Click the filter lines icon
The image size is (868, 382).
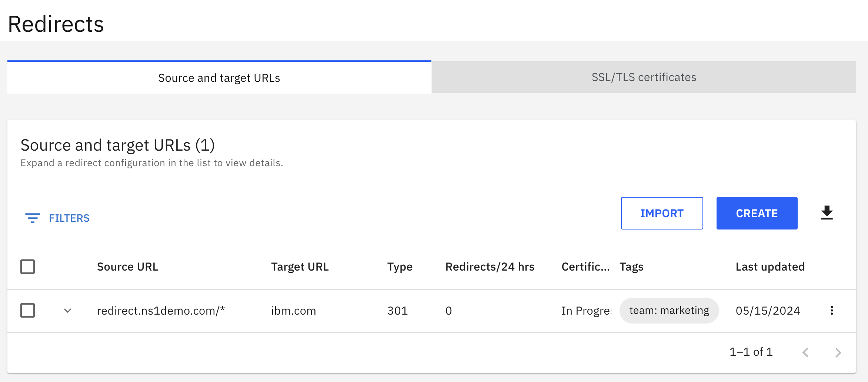pyautogui.click(x=33, y=218)
